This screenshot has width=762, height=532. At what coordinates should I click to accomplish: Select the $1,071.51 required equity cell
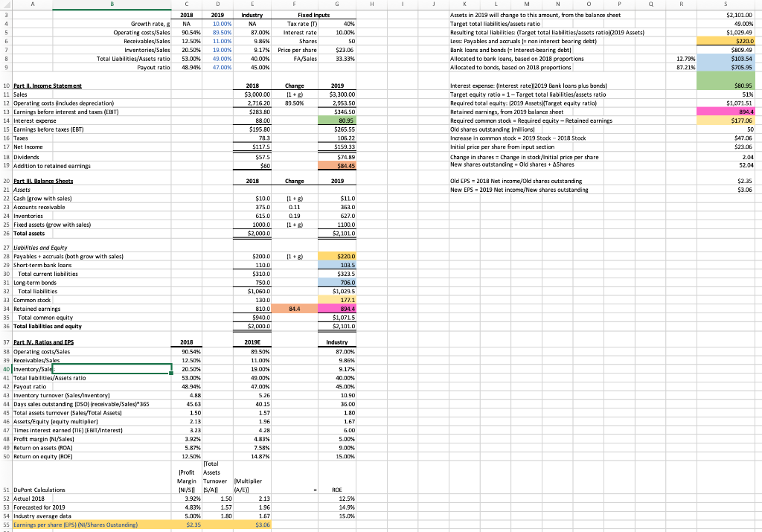click(x=725, y=103)
